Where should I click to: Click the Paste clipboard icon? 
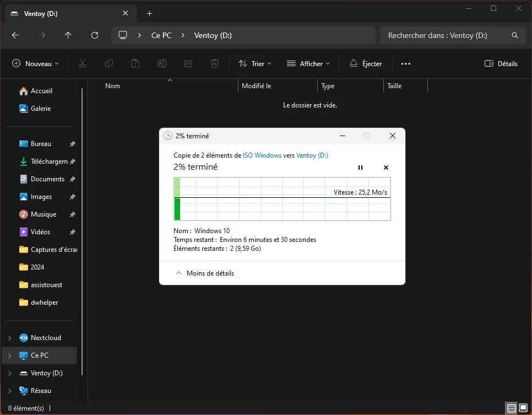[x=135, y=63]
